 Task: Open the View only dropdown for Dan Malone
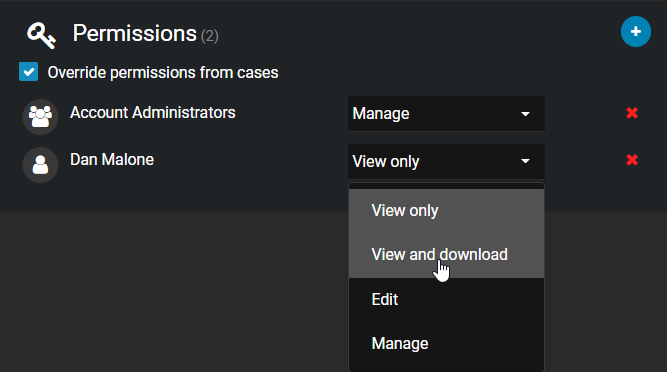446,162
